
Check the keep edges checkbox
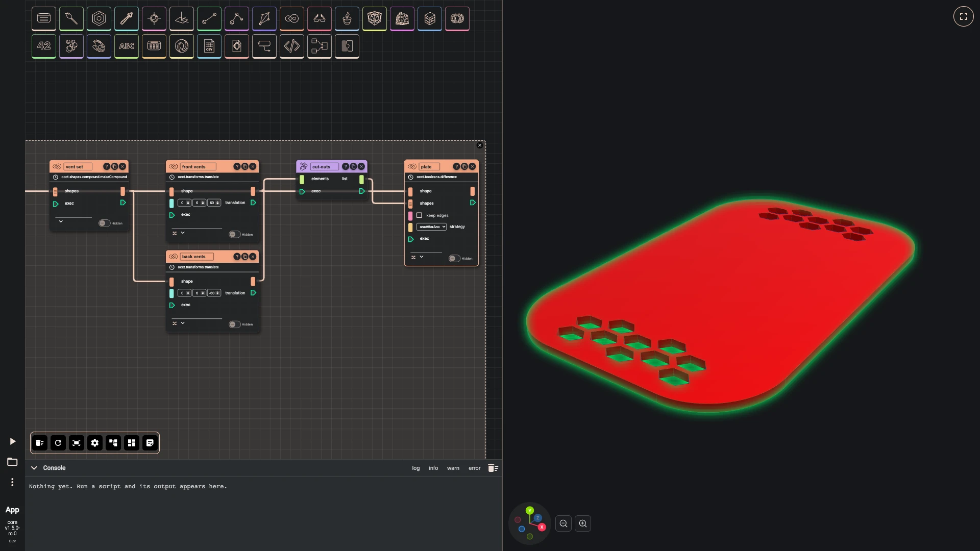point(419,215)
